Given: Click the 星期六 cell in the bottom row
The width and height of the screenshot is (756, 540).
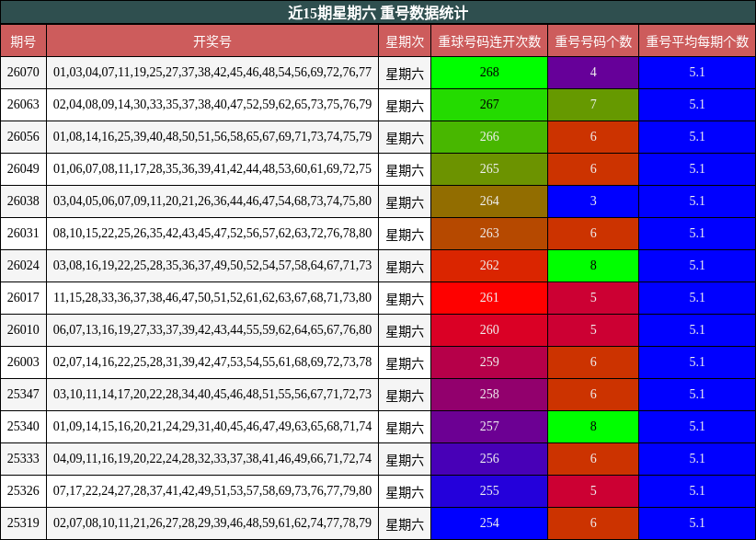Looking at the screenshot, I should click(x=405, y=523).
